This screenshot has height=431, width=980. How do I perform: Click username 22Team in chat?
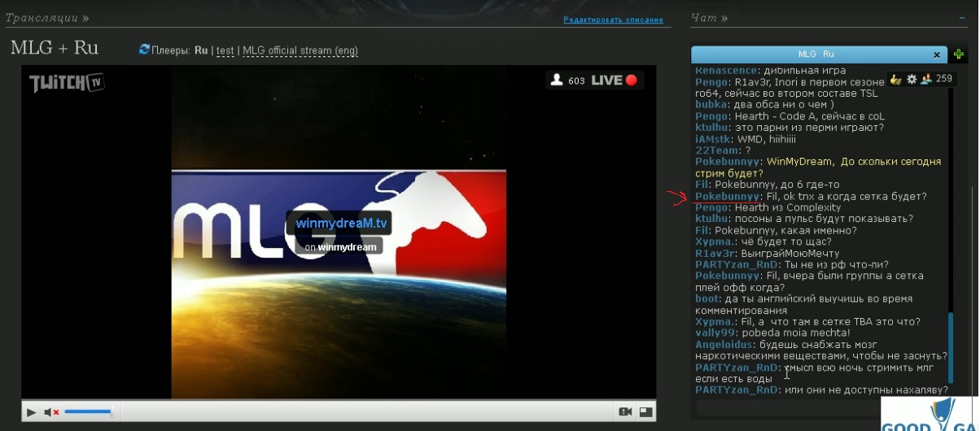(x=716, y=150)
